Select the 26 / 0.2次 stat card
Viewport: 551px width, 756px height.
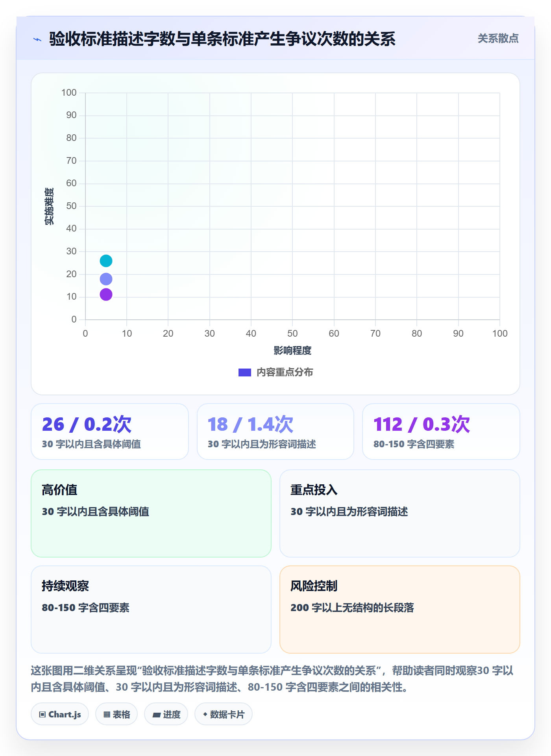point(110,432)
